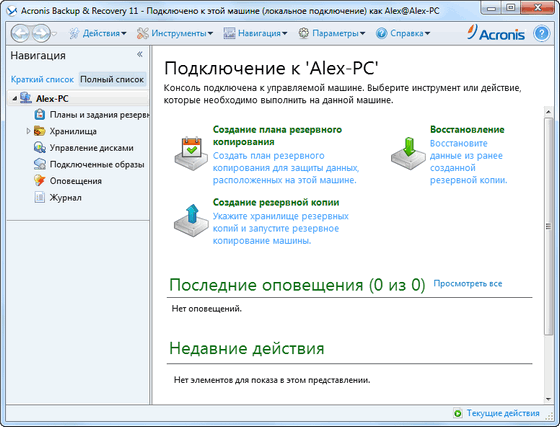
Task: Click the Навигация toolbar icon
Action: coord(229,34)
